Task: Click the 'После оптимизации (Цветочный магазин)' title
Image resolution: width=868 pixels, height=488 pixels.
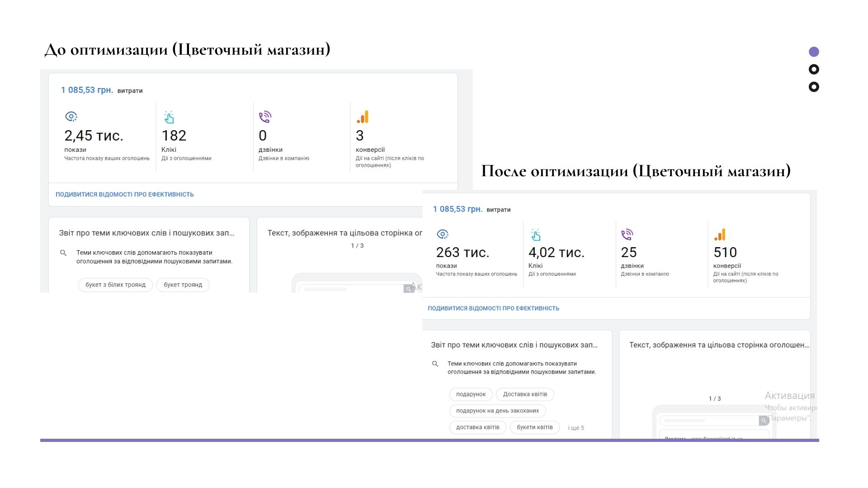Action: (636, 171)
